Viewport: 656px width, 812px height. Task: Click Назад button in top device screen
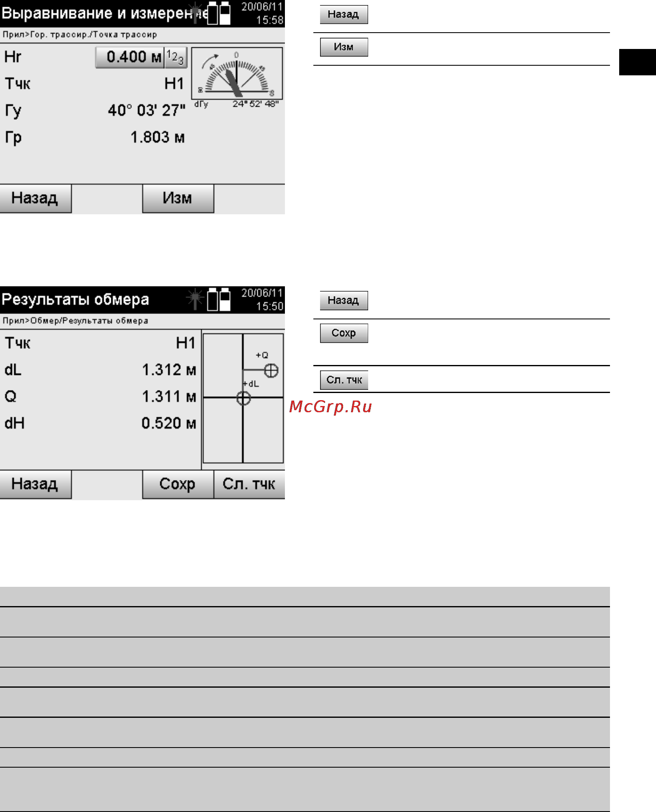[36, 198]
